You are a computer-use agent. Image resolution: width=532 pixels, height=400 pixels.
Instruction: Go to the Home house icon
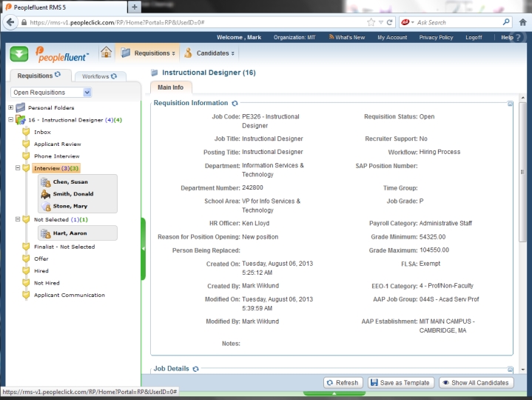(106, 53)
